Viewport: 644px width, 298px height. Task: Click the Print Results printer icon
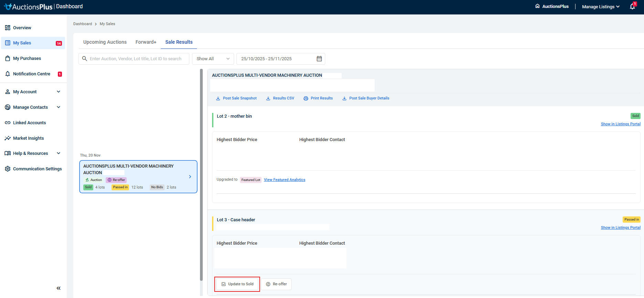click(x=306, y=98)
